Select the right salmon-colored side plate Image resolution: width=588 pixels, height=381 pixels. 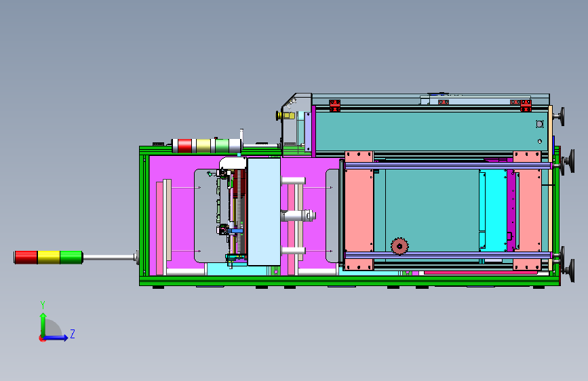[527, 210]
